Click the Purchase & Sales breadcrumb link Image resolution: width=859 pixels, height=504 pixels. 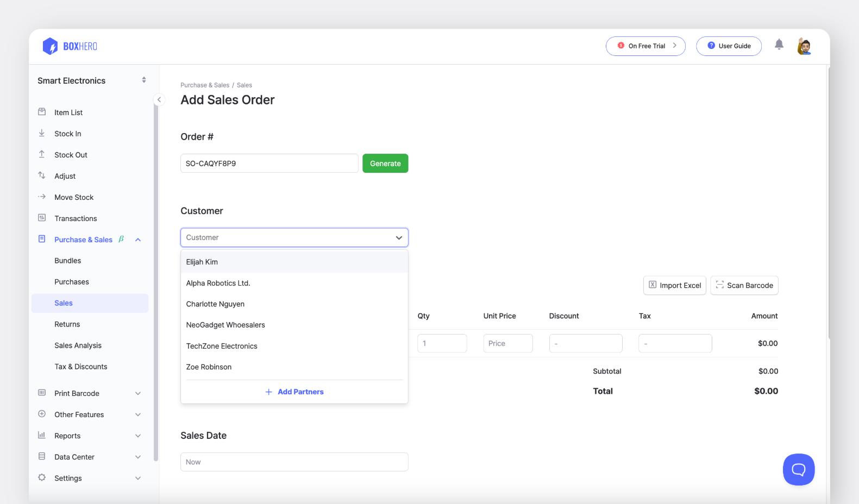205,85
